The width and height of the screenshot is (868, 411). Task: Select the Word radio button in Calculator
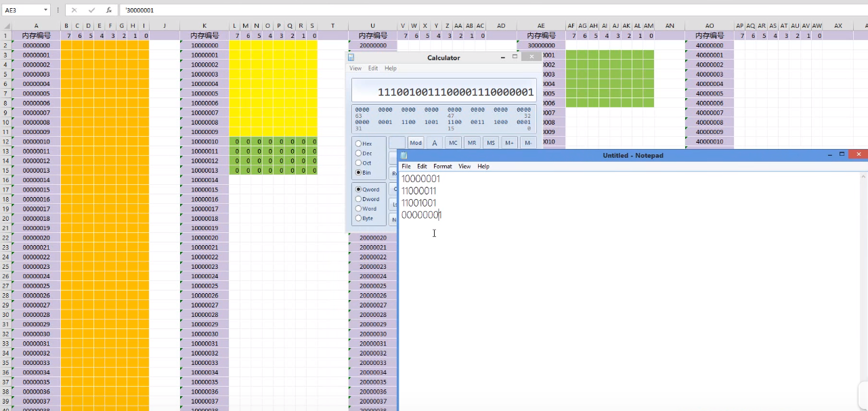point(358,208)
